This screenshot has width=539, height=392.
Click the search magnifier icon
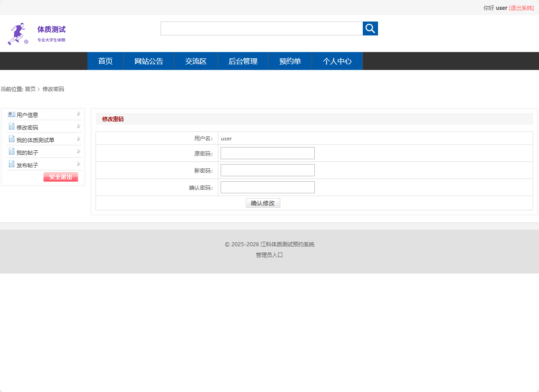point(370,28)
